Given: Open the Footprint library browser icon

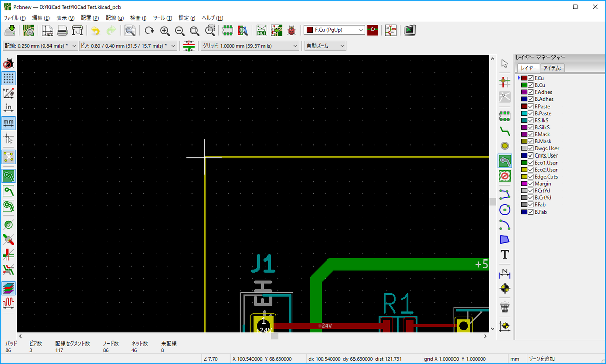Looking at the screenshot, I should (x=243, y=30).
